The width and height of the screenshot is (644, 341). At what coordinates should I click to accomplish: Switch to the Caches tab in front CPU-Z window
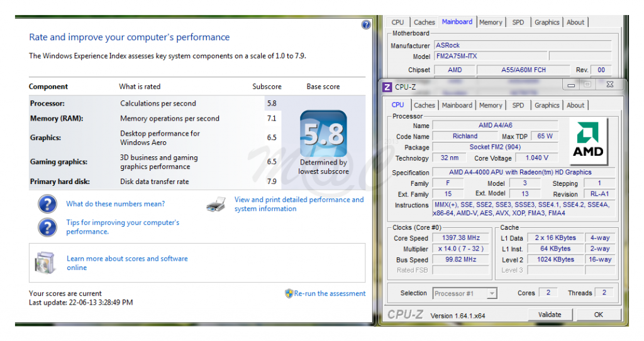click(425, 106)
